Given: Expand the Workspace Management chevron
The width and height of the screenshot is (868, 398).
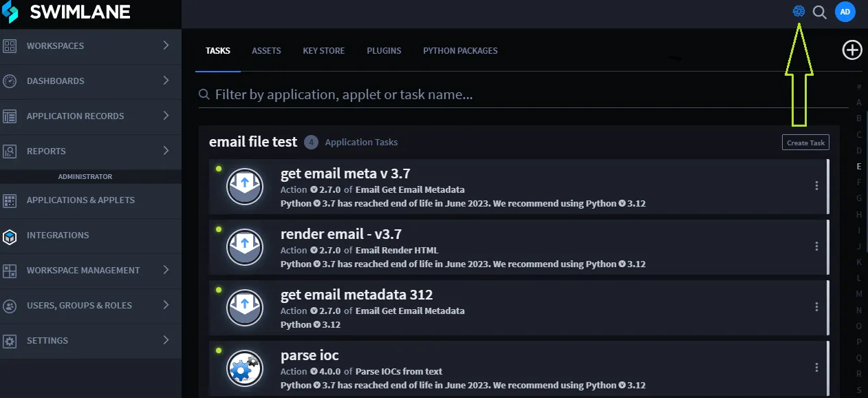Looking at the screenshot, I should click(166, 270).
